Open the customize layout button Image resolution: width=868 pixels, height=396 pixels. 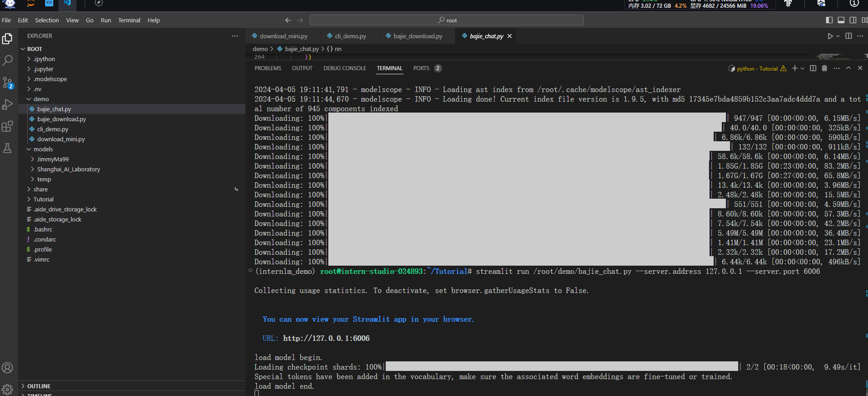864,20
